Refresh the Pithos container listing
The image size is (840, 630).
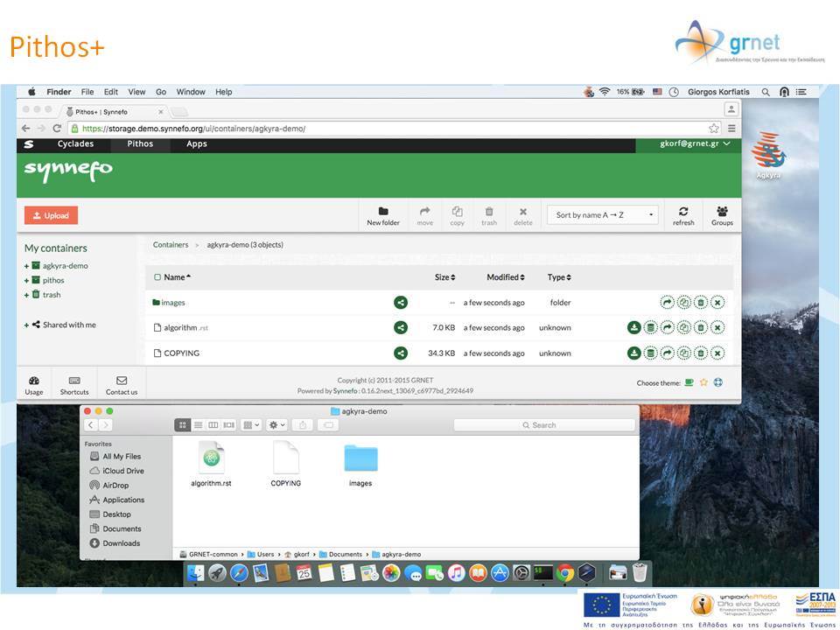683,211
